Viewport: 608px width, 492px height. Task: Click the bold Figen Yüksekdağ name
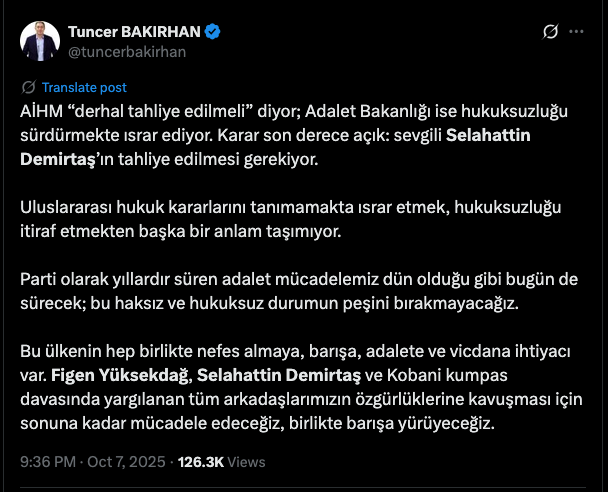click(118, 376)
